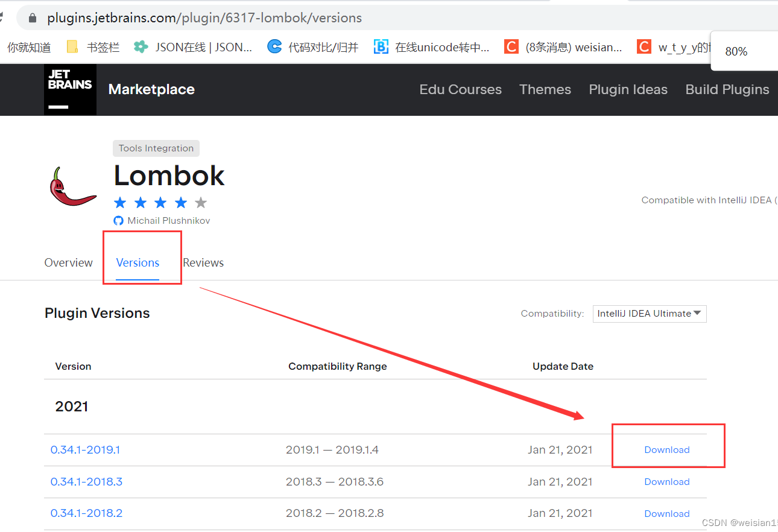778x532 pixels.
Task: Click the Tools Integration tag
Action: (156, 148)
